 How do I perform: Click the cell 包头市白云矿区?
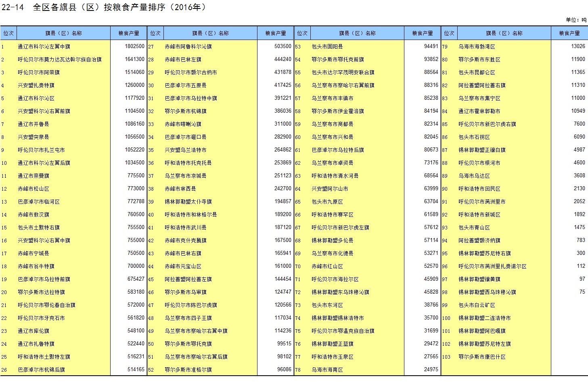pos(477,305)
